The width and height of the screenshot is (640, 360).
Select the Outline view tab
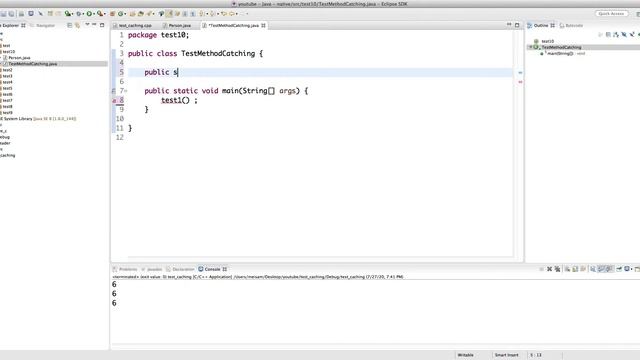tap(540, 25)
